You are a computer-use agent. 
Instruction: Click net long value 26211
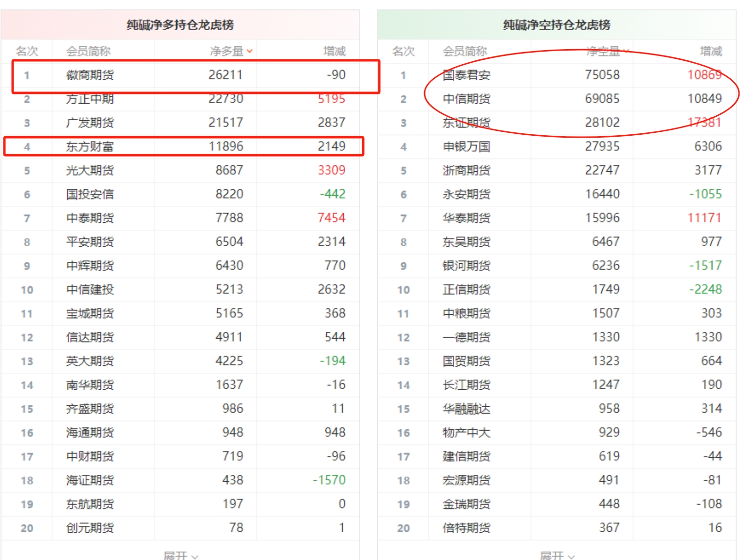coord(226,75)
